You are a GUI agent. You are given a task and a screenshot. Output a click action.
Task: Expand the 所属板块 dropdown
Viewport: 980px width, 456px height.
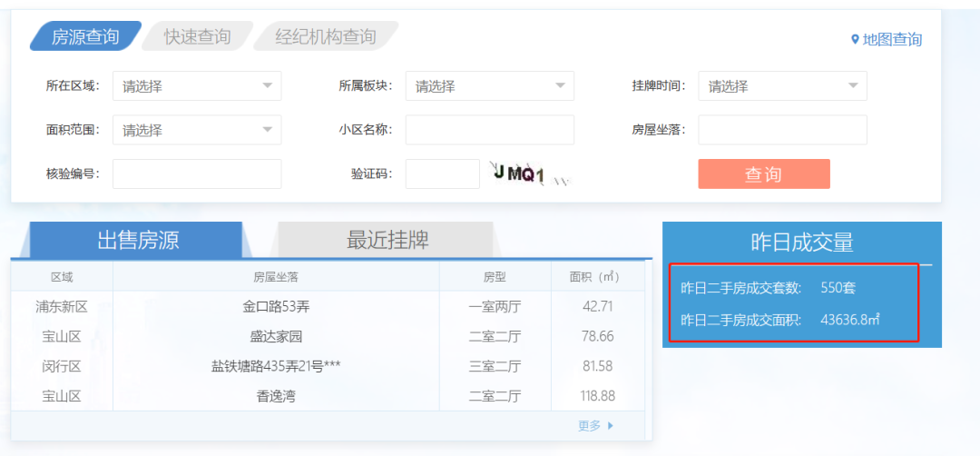click(489, 86)
